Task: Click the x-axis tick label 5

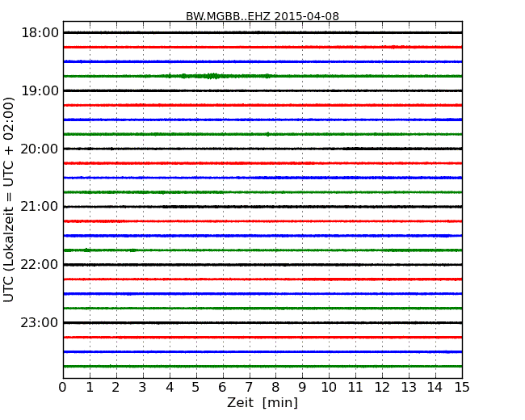Action: [196, 388]
